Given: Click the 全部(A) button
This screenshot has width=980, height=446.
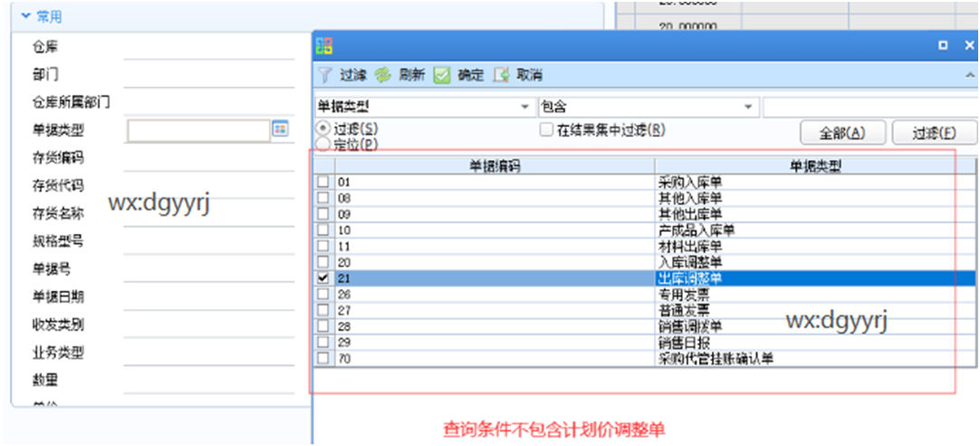Looking at the screenshot, I should tap(842, 132).
